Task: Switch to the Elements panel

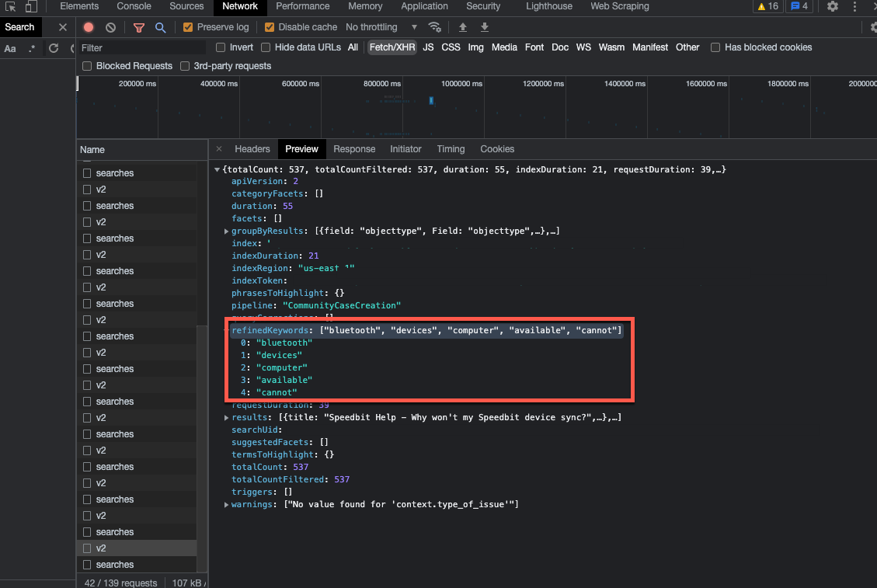Action: click(x=79, y=6)
